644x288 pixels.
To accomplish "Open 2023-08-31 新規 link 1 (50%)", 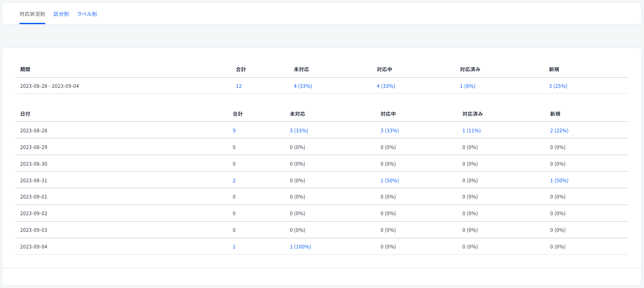I will 559,181.
